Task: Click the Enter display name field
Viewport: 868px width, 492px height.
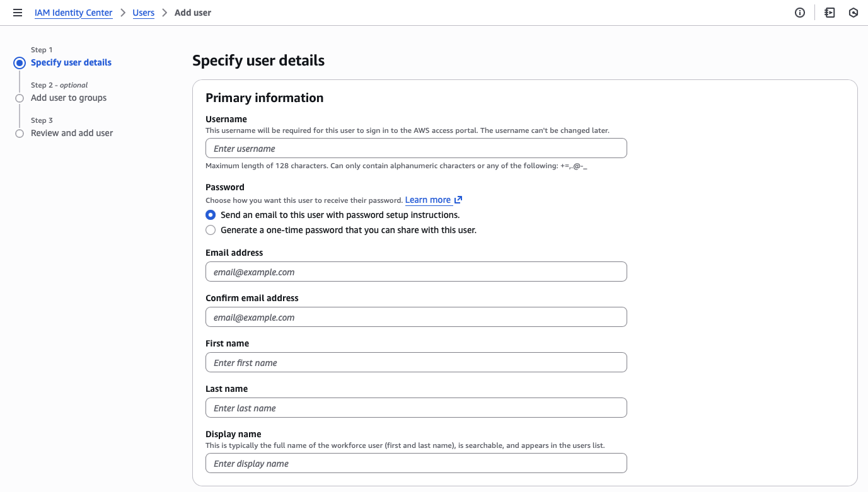Action: 415,463
